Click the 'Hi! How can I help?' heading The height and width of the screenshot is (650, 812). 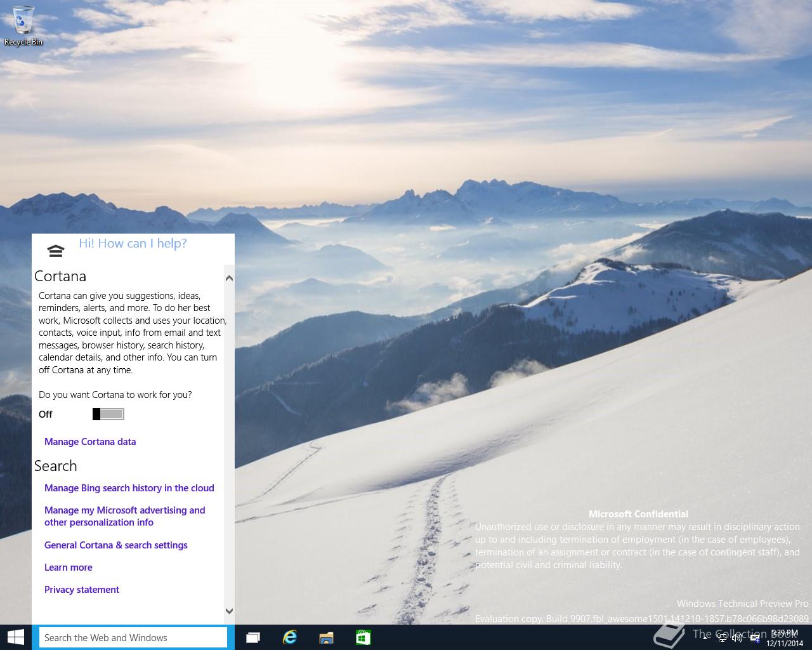pyautogui.click(x=133, y=244)
